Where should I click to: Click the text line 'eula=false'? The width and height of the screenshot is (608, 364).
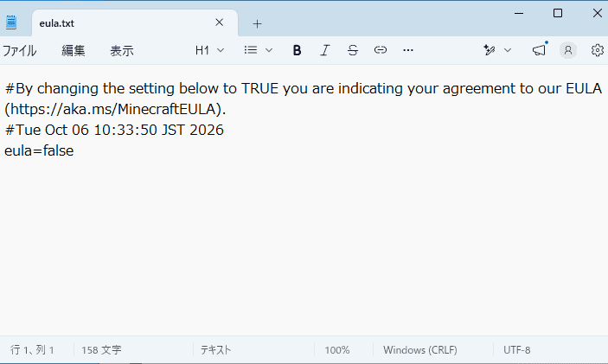pyautogui.click(x=39, y=150)
